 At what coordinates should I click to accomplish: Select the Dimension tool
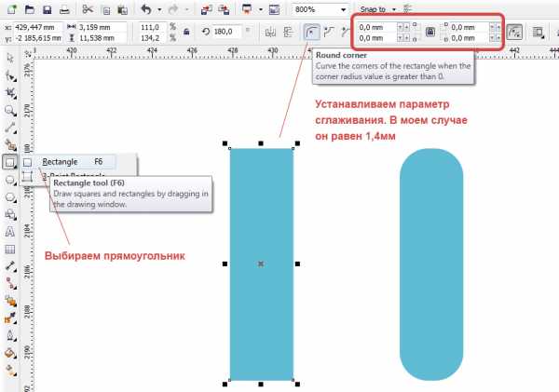point(10,266)
